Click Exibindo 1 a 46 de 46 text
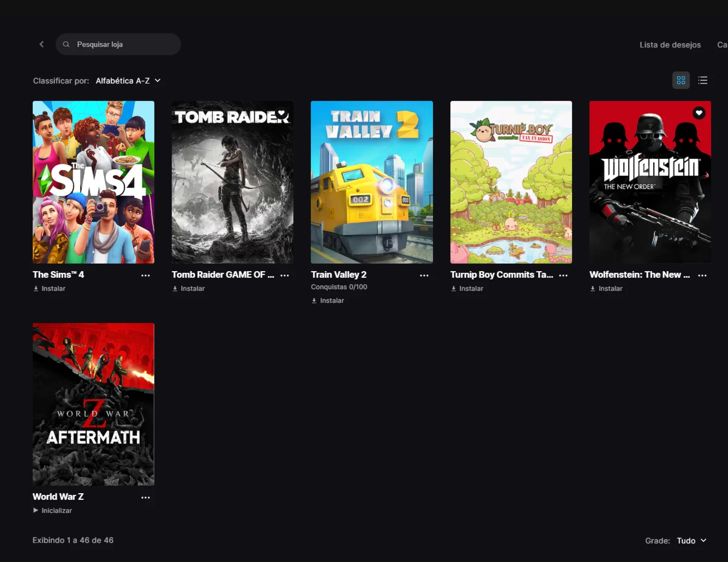 (x=73, y=540)
